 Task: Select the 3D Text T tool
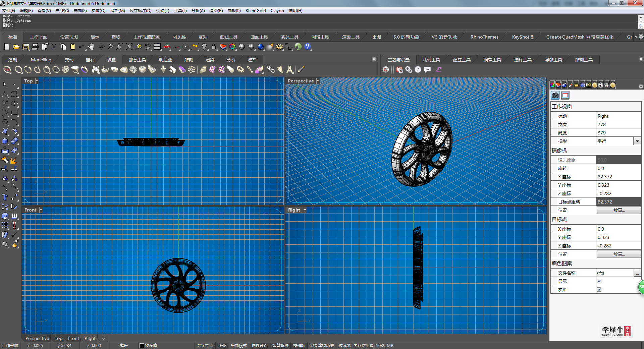click(x=5, y=197)
